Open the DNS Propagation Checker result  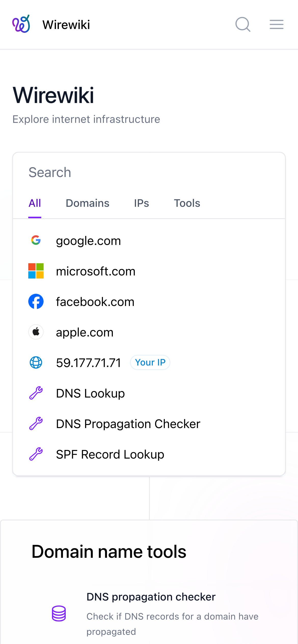[x=128, y=424]
